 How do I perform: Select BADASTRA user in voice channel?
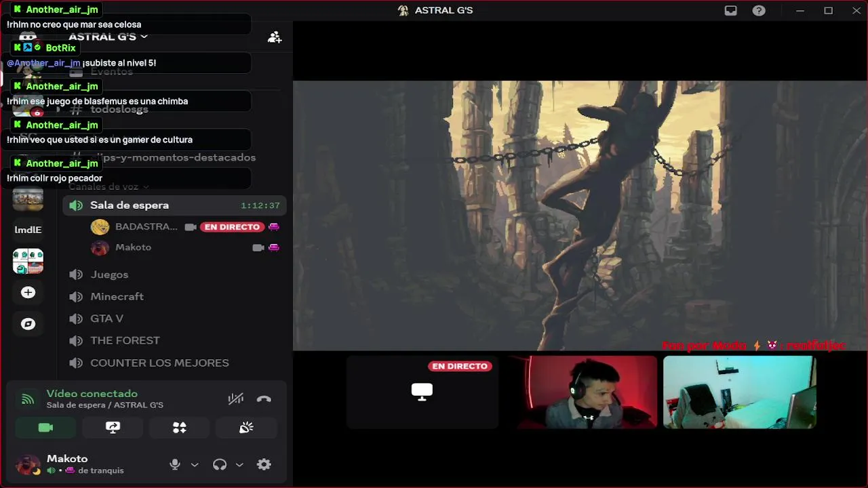[x=146, y=227]
